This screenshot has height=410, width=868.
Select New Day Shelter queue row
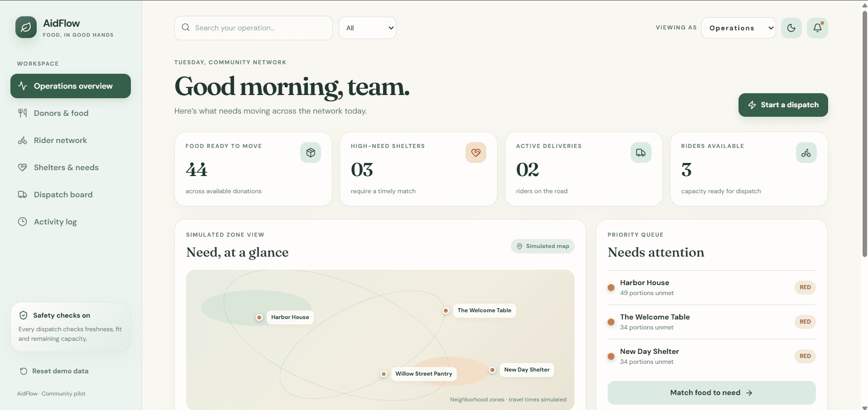pyautogui.click(x=711, y=357)
